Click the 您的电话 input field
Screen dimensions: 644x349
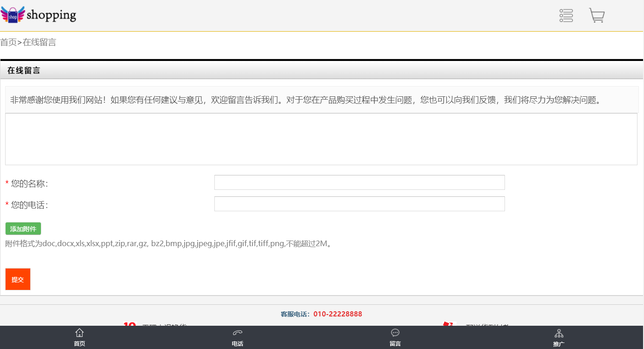(x=359, y=204)
